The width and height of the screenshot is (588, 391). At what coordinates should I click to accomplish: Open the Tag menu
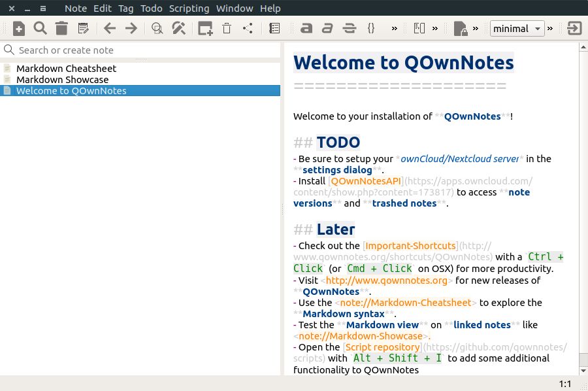pyautogui.click(x=126, y=8)
